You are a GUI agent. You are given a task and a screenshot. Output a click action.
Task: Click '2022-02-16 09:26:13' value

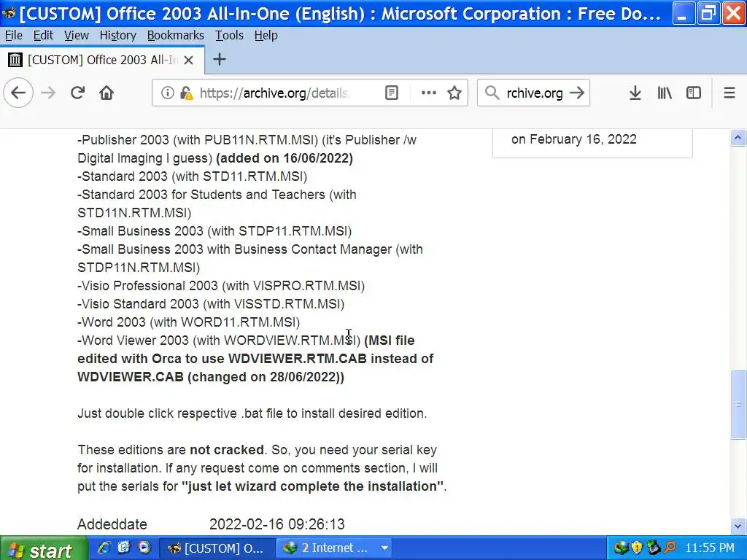pyautogui.click(x=276, y=524)
